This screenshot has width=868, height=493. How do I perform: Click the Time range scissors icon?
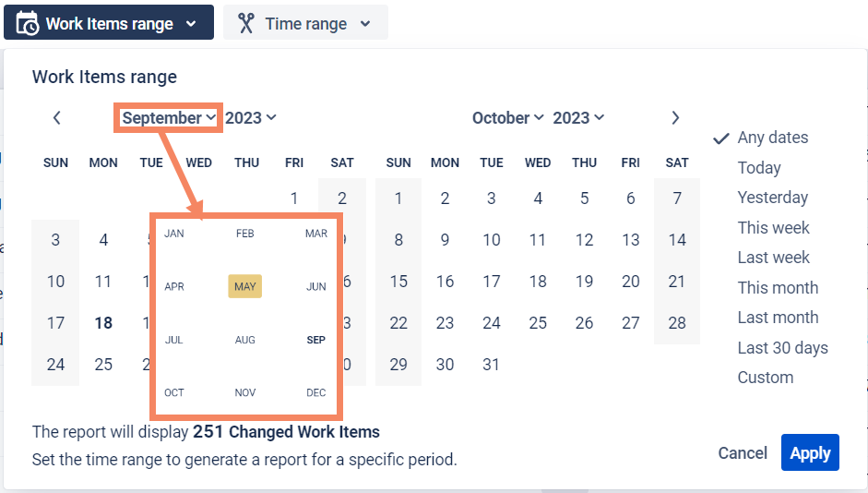pos(245,23)
